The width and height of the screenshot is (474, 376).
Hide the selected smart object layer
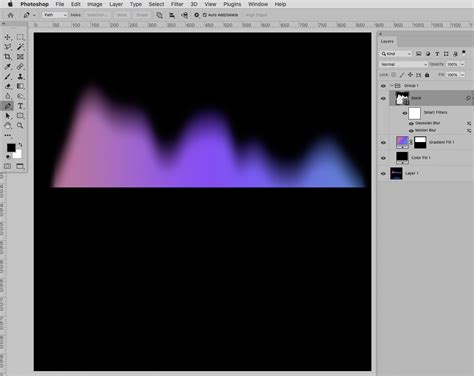click(x=383, y=98)
